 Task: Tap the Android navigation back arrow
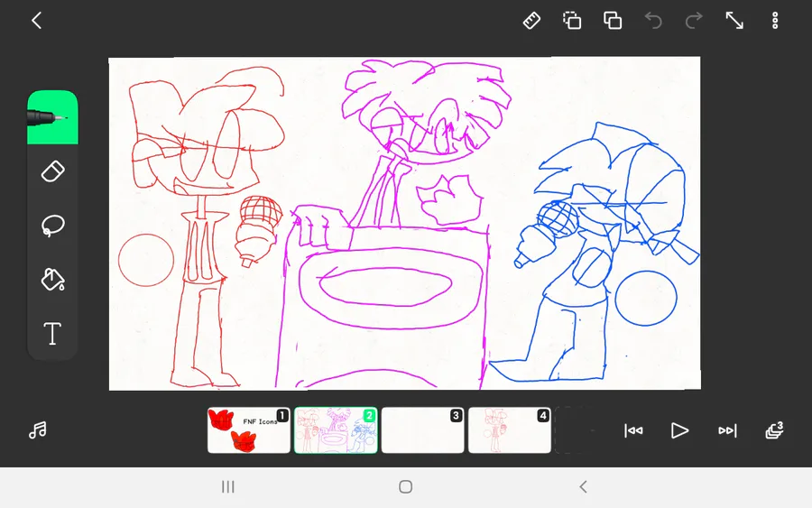click(583, 486)
